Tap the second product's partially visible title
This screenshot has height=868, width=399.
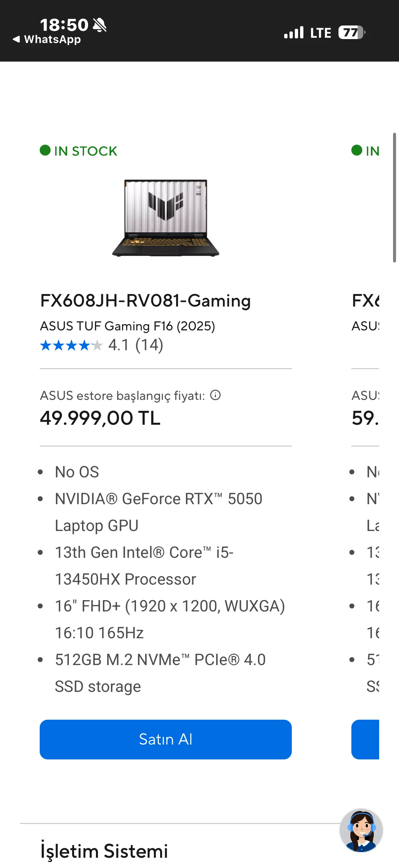(x=366, y=300)
